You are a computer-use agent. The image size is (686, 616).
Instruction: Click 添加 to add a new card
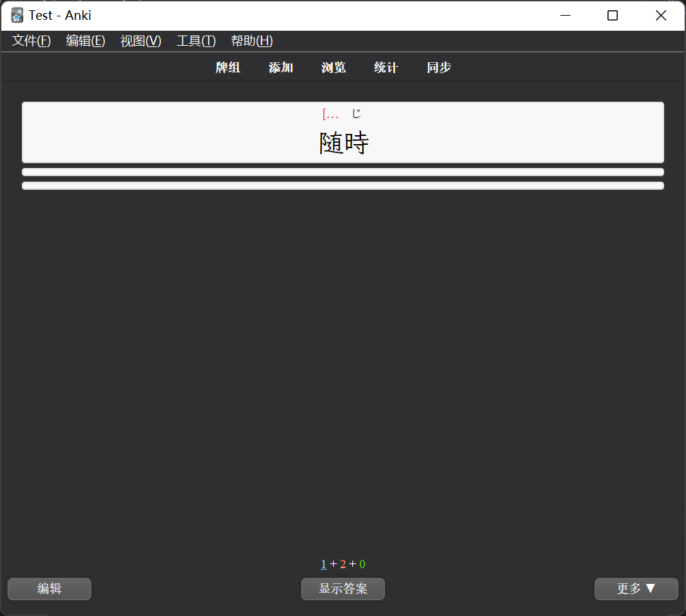coord(281,68)
